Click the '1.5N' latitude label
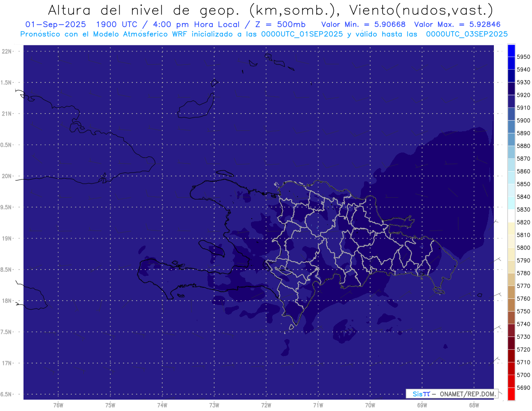The width and height of the screenshot is (532, 411). tap(7, 82)
